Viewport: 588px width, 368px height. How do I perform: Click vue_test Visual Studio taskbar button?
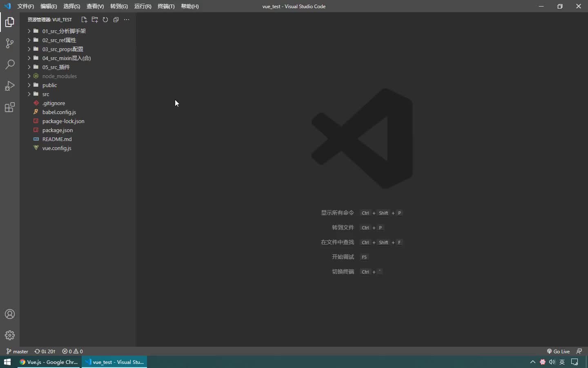114,362
